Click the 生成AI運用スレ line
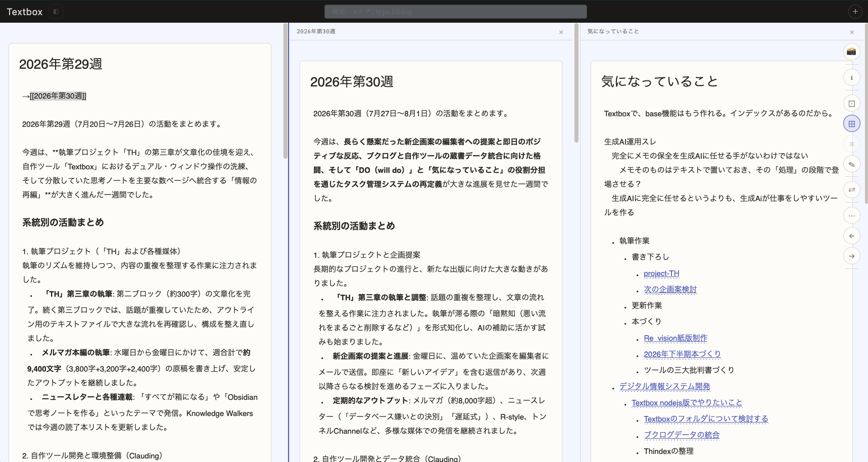 pyautogui.click(x=630, y=142)
